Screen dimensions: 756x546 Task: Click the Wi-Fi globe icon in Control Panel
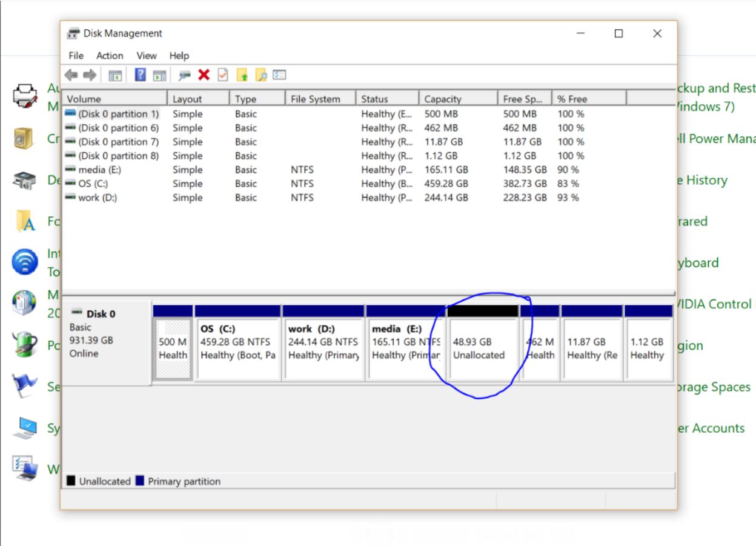pyautogui.click(x=24, y=262)
